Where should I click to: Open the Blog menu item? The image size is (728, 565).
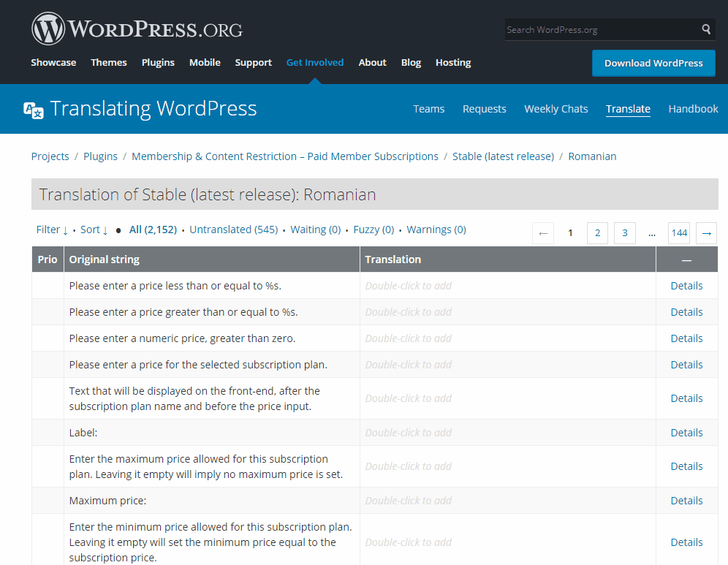click(x=411, y=62)
